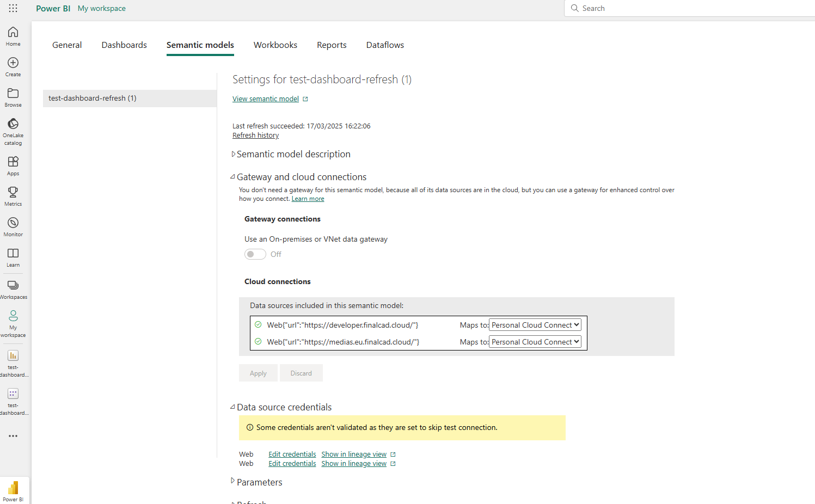
Task: Open My workspace from the sidebar
Action: pos(13,323)
